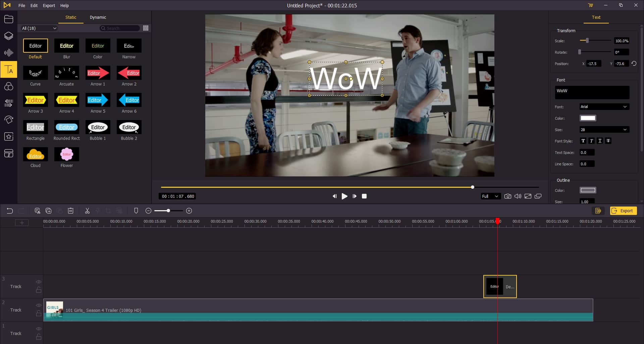The height and width of the screenshot is (344, 644).
Task: Toggle visibility eye of Track 3
Action: click(39, 282)
